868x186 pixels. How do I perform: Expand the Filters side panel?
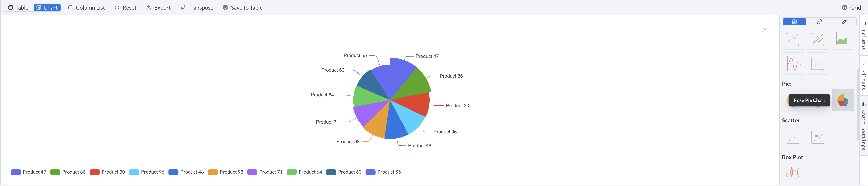863,75
